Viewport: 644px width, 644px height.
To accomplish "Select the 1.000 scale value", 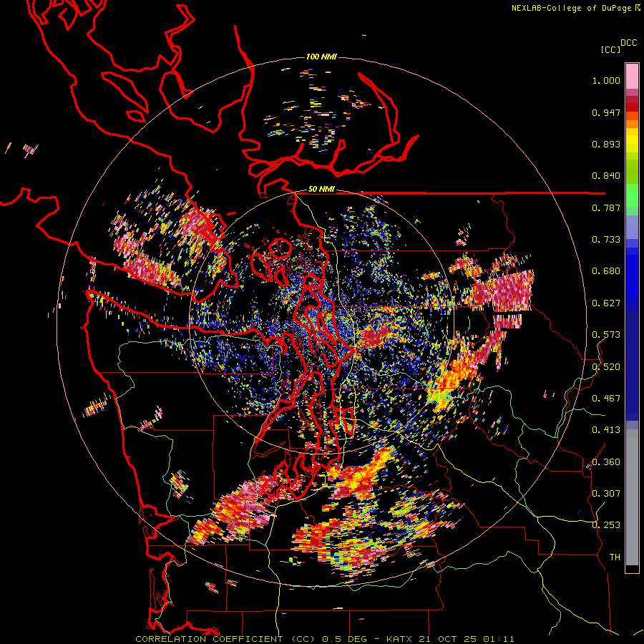I will point(606,80).
